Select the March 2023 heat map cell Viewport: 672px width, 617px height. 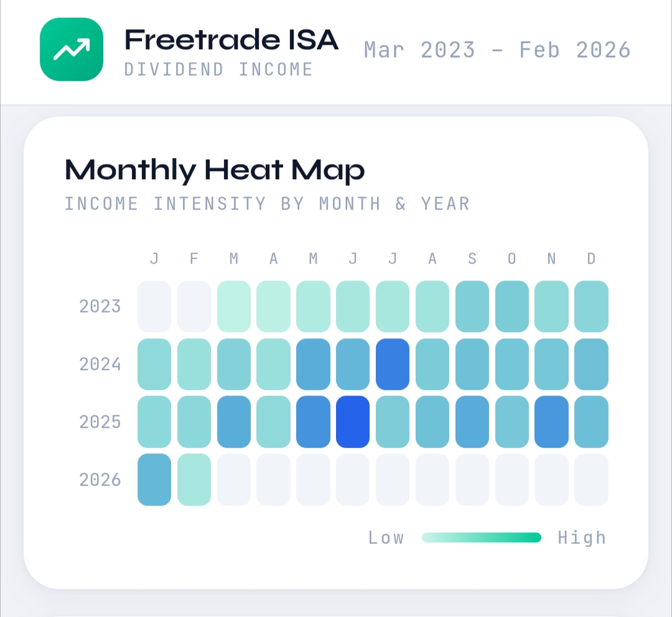(x=234, y=306)
